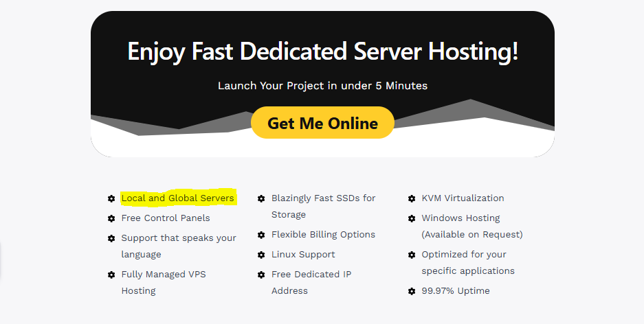The height and width of the screenshot is (324, 644).
Task: Click the 99.97% Uptime text
Action: click(x=456, y=291)
